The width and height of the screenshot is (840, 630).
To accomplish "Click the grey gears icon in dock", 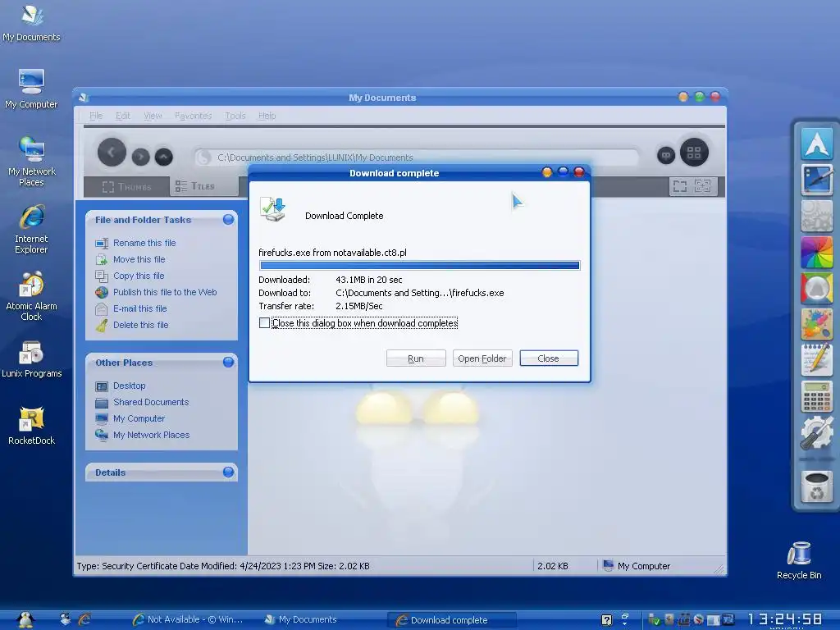I will pos(817,216).
